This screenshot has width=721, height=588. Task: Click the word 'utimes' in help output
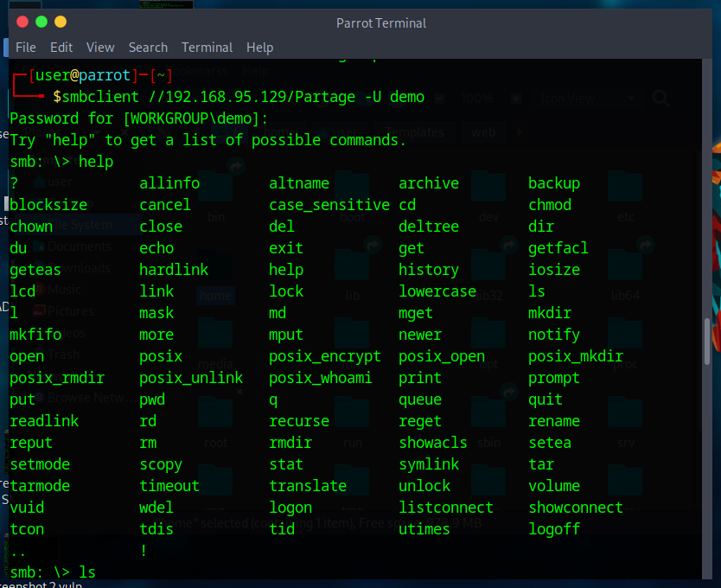pos(424,529)
